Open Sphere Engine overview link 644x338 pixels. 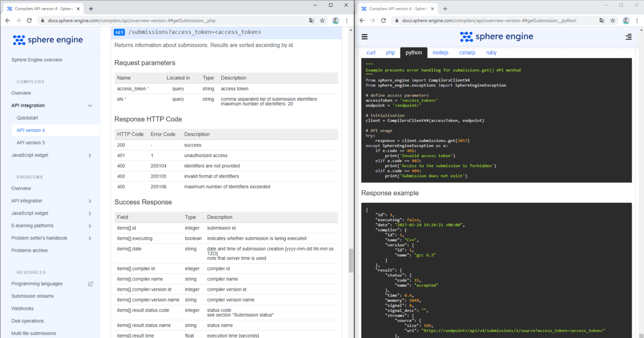point(37,60)
